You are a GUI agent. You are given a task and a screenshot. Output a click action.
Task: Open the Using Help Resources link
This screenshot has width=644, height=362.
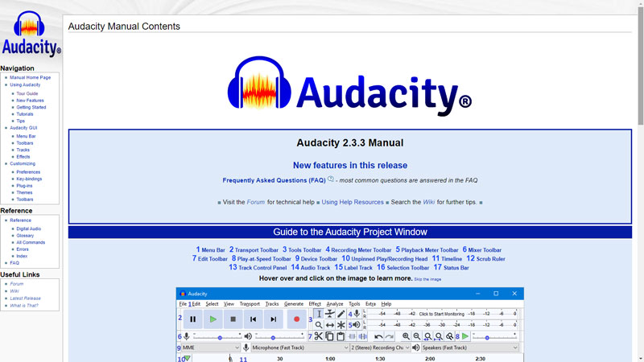(x=353, y=203)
